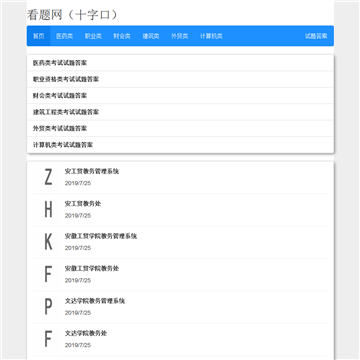Click the 2019/7/25 date under 安徽工贸学院教务处
Screen dimensions: 360x360
pyautogui.click(x=78, y=280)
